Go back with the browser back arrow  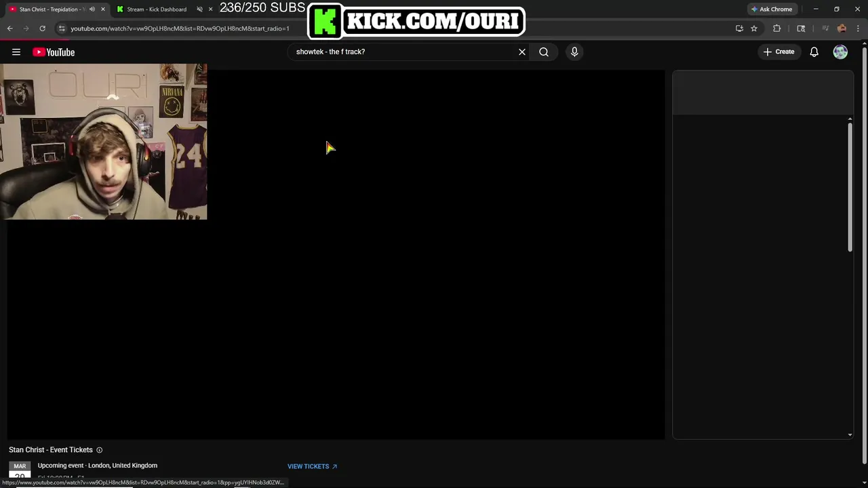[10, 28]
